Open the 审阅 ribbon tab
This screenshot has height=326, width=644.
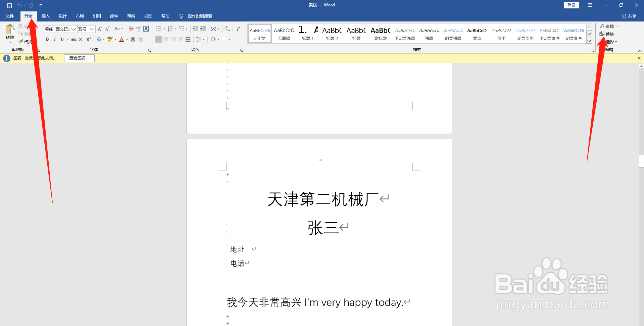131,16
